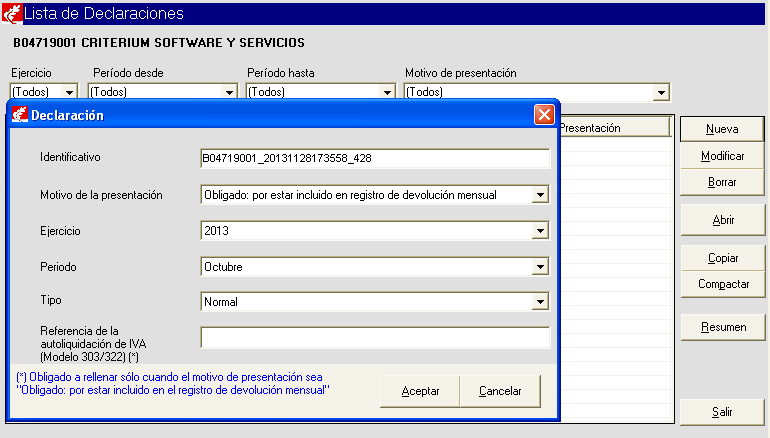Click the blue note about Obligado a rellenar
The image size is (770, 438).
pyautogui.click(x=173, y=383)
